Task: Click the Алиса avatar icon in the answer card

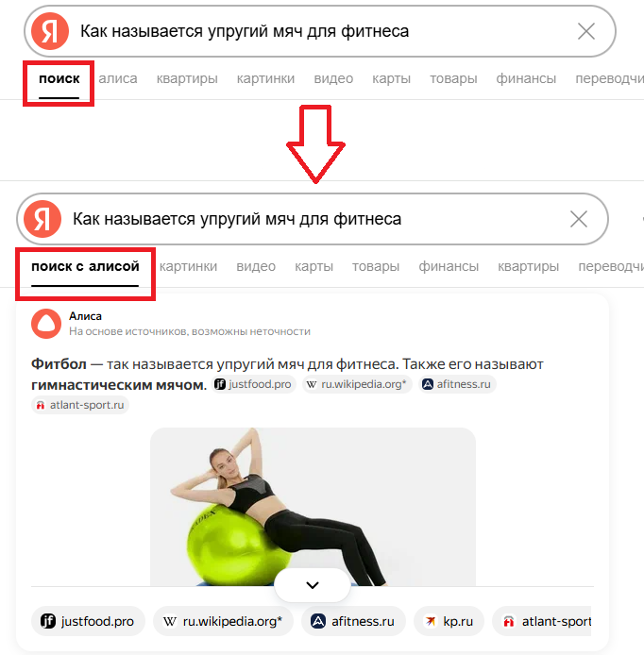Action: pyautogui.click(x=46, y=324)
